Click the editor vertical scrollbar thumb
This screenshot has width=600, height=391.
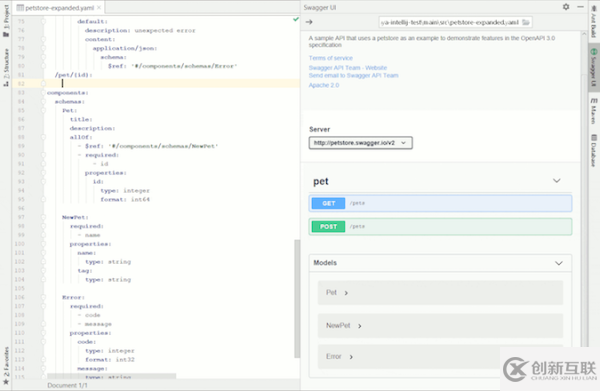tap(297, 298)
